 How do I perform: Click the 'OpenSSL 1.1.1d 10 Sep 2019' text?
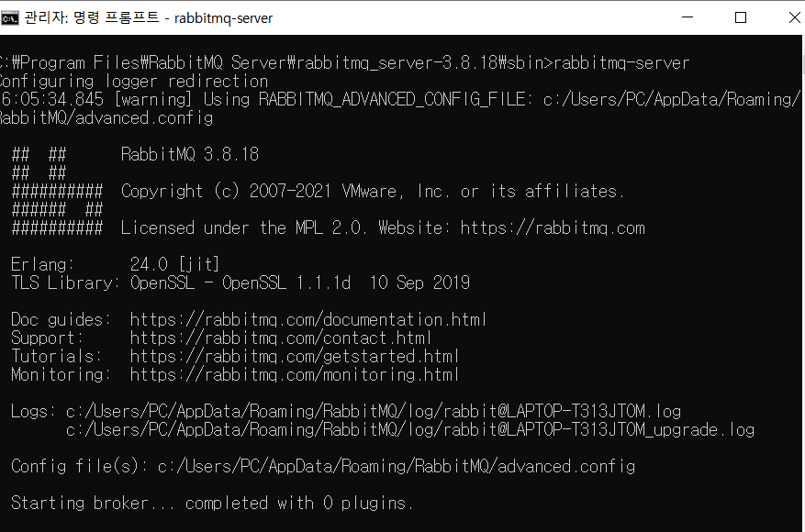coord(345,283)
